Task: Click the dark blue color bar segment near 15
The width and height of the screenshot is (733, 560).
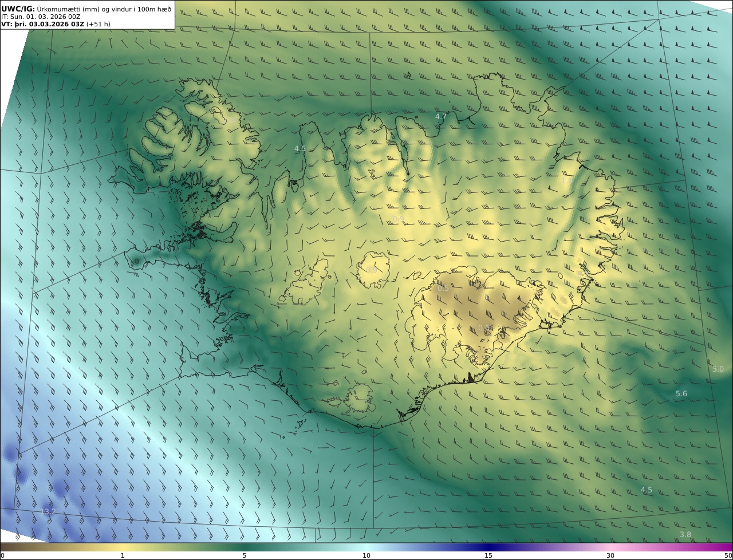Action: (x=488, y=547)
